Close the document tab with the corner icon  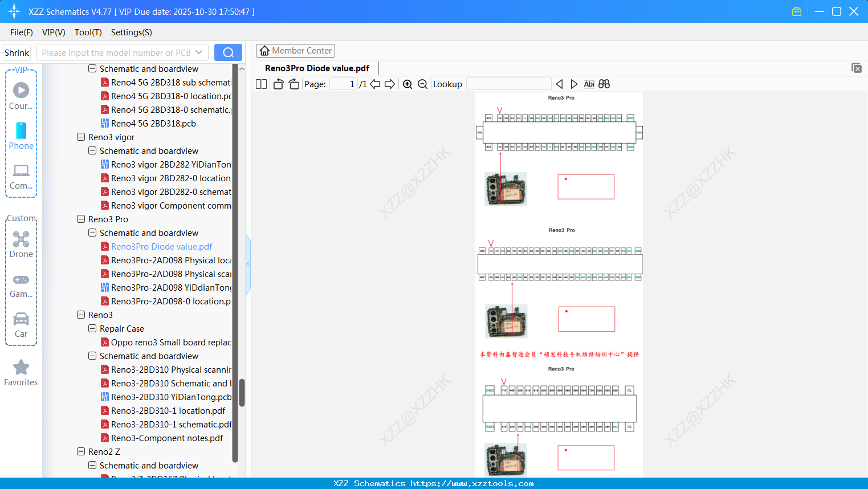tap(856, 68)
